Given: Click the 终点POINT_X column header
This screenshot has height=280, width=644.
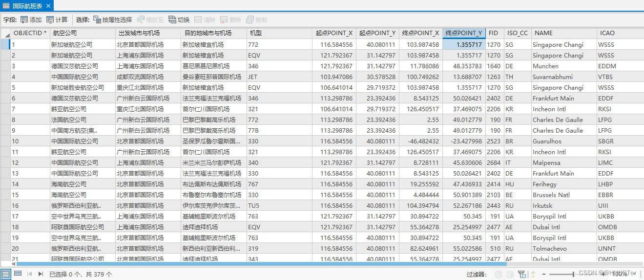Looking at the screenshot, I should tap(420, 33).
